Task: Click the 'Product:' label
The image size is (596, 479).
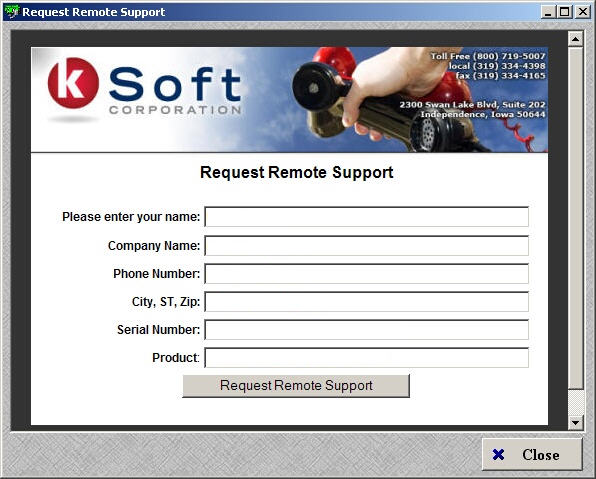Action: (176, 358)
